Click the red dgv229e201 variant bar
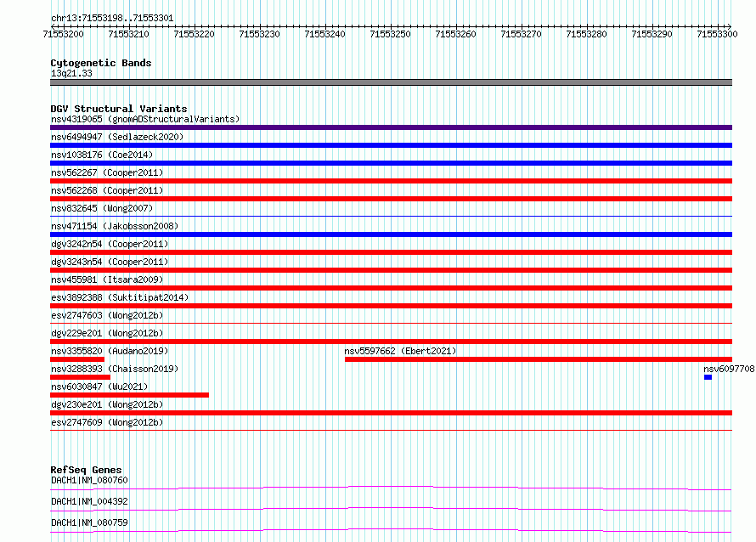 tap(391, 342)
